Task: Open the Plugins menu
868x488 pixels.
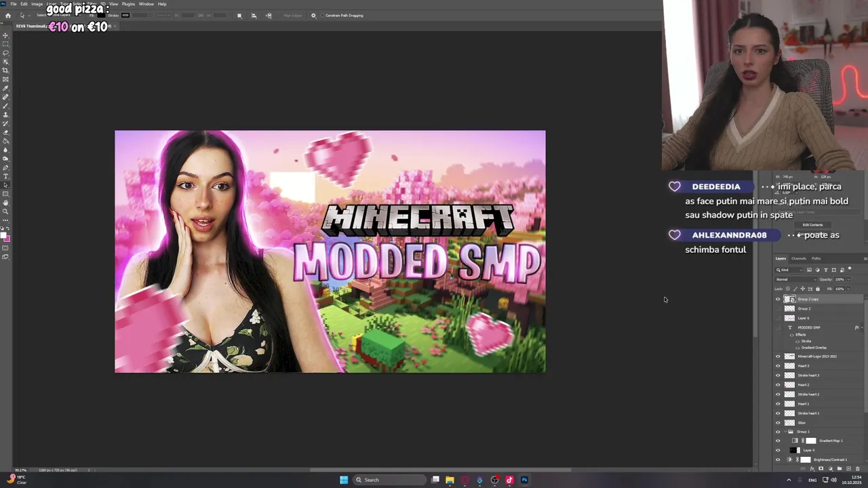Action: 128,4
